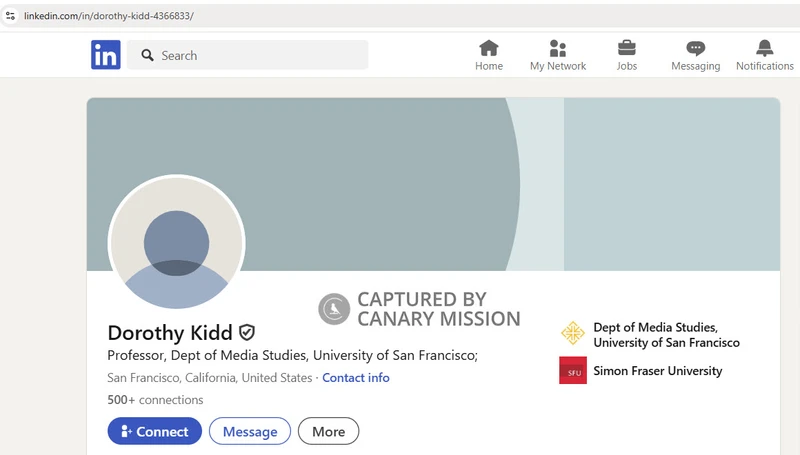Click the profile cover banner image
Viewport: 800px width, 455px height.
click(433, 184)
